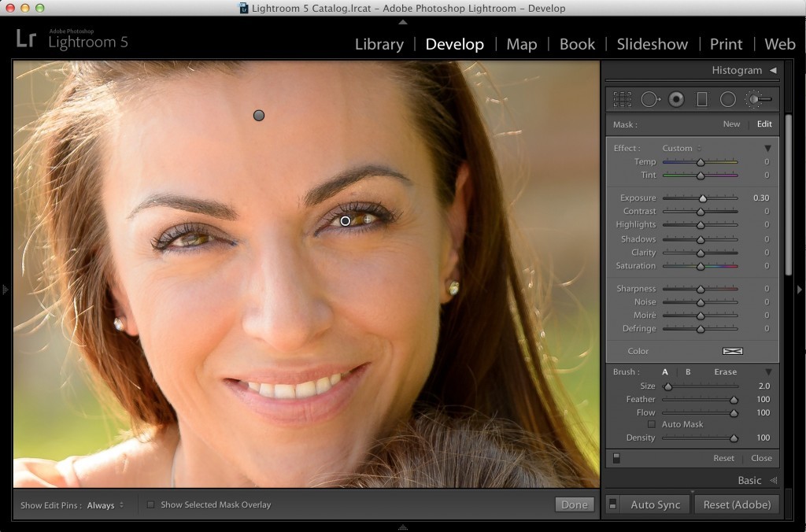The image size is (806, 532).
Task: Click the brush Size slider handle
Action: click(x=667, y=386)
